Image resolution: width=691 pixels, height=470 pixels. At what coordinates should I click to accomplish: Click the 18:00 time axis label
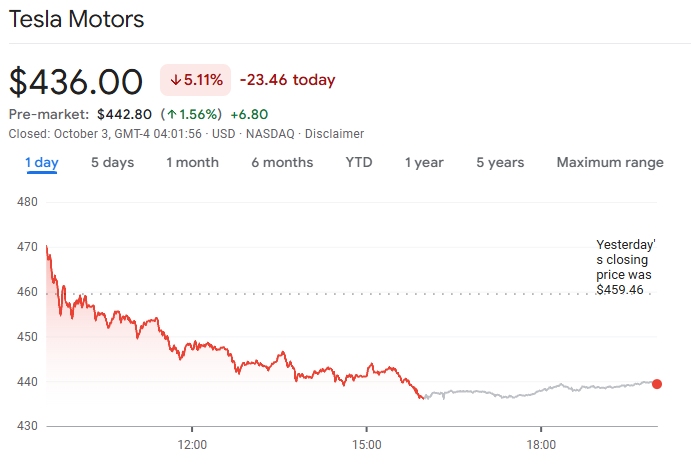pyautogui.click(x=541, y=444)
